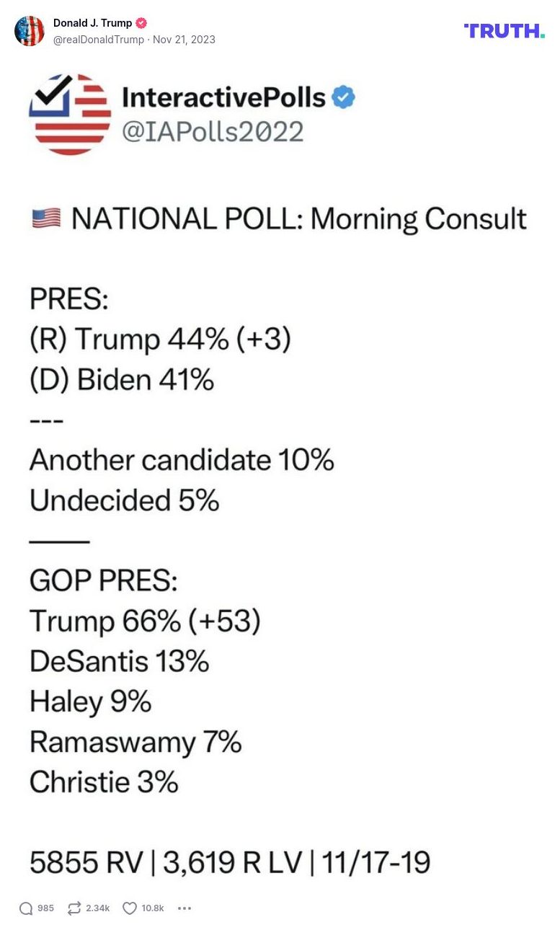Screen dimensions: 560x930
Task: Click the "Trump 66% (+53)" line
Action: coord(145,621)
